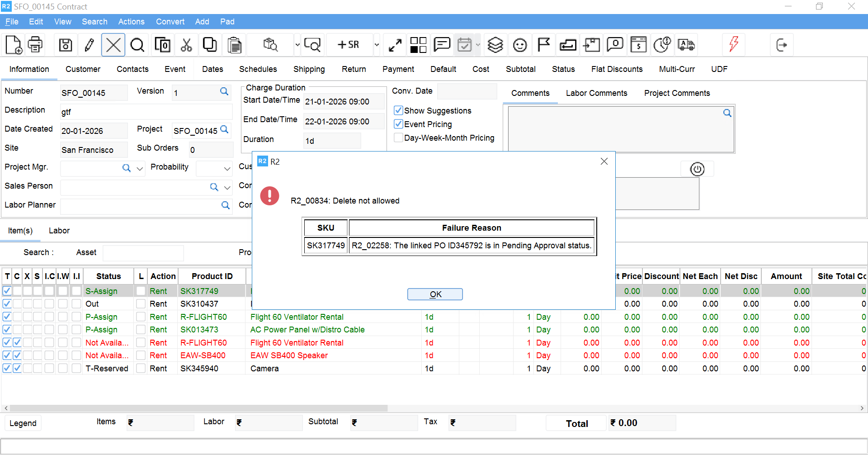Save the contract
Image resolution: width=868 pixels, height=455 pixels.
pyautogui.click(x=65, y=45)
